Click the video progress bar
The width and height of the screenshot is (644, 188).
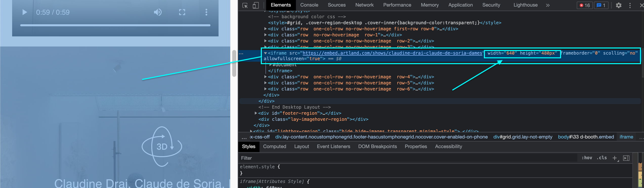pos(115,25)
